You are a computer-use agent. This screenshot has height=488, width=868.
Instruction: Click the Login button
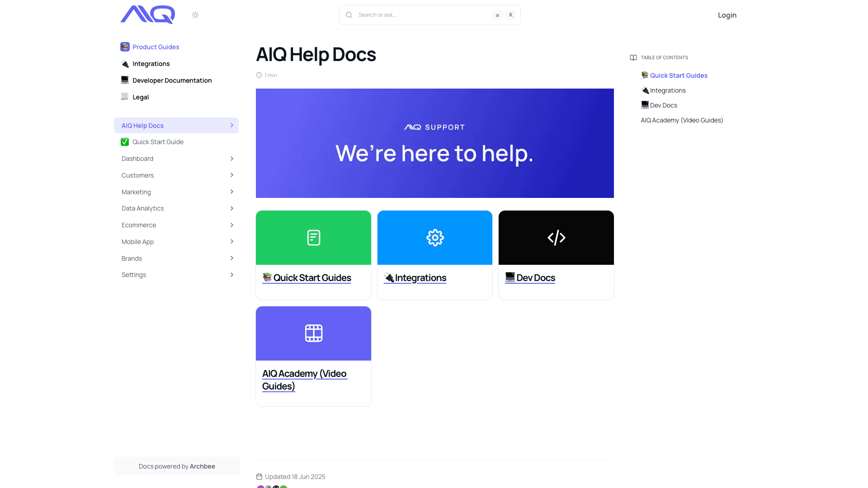coord(727,15)
